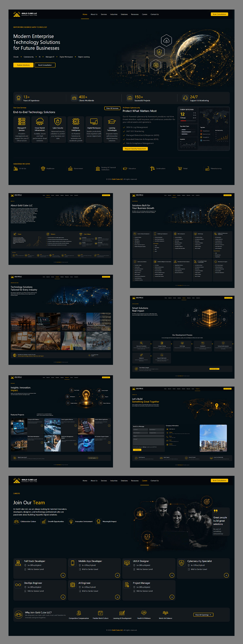Click the Full Stack Developer job icon
Image resolution: width=243 pixels, height=644 pixels.
(18, 563)
